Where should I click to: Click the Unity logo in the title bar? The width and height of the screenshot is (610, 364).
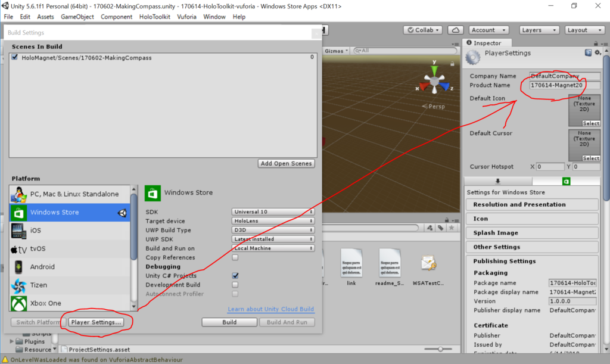5,6
